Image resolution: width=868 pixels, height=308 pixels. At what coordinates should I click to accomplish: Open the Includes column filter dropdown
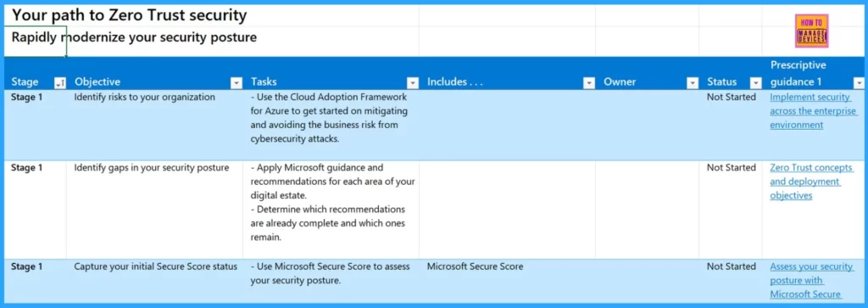pos(588,83)
